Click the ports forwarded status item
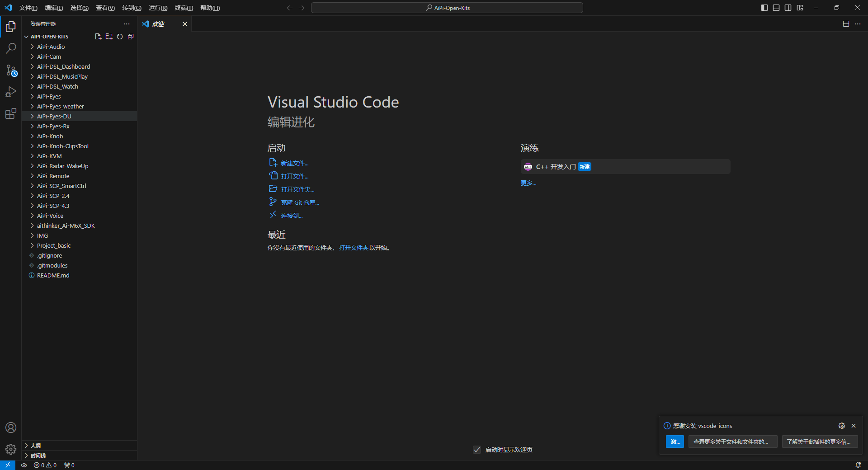The width and height of the screenshot is (868, 470). (x=69, y=465)
